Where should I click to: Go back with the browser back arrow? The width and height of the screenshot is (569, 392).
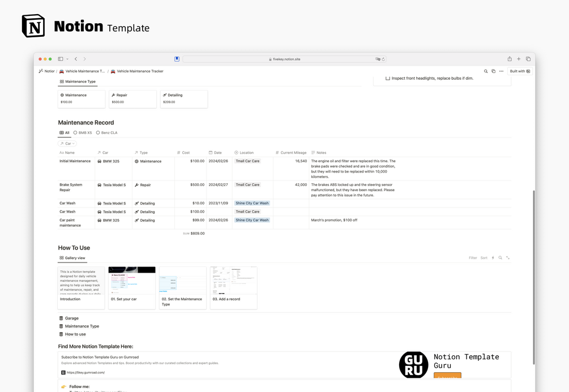click(76, 59)
